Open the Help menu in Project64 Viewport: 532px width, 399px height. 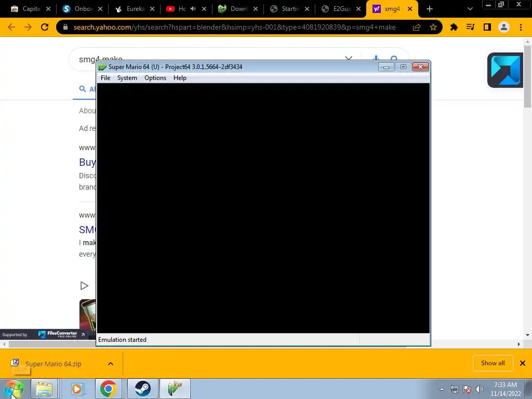click(x=180, y=78)
